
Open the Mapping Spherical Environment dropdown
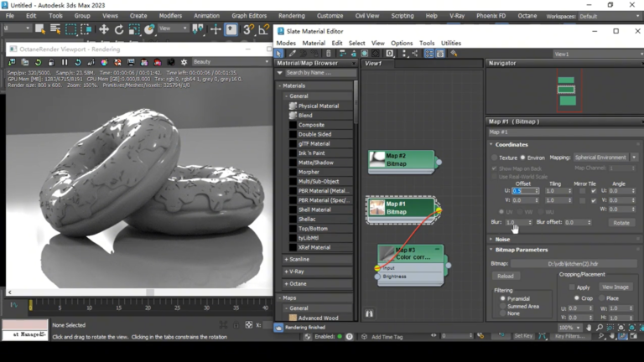(x=605, y=158)
